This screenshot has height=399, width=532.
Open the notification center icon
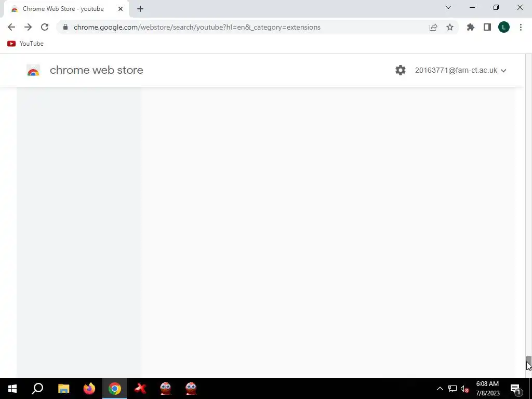pos(515,389)
